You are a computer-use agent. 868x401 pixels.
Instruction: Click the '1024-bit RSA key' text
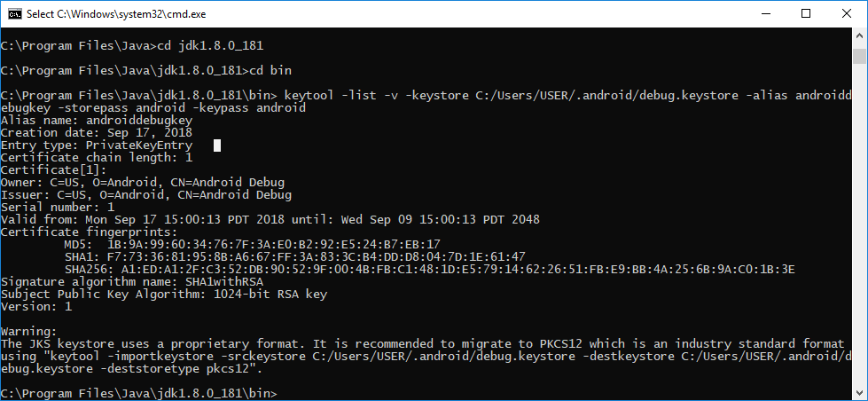[x=270, y=295]
